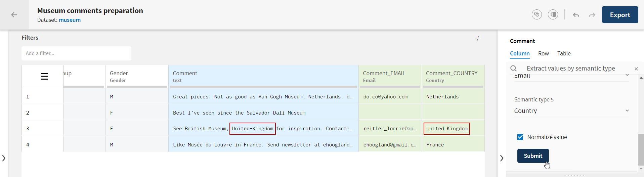Clear the function search with X
This screenshot has width=644, height=177.
point(636,69)
